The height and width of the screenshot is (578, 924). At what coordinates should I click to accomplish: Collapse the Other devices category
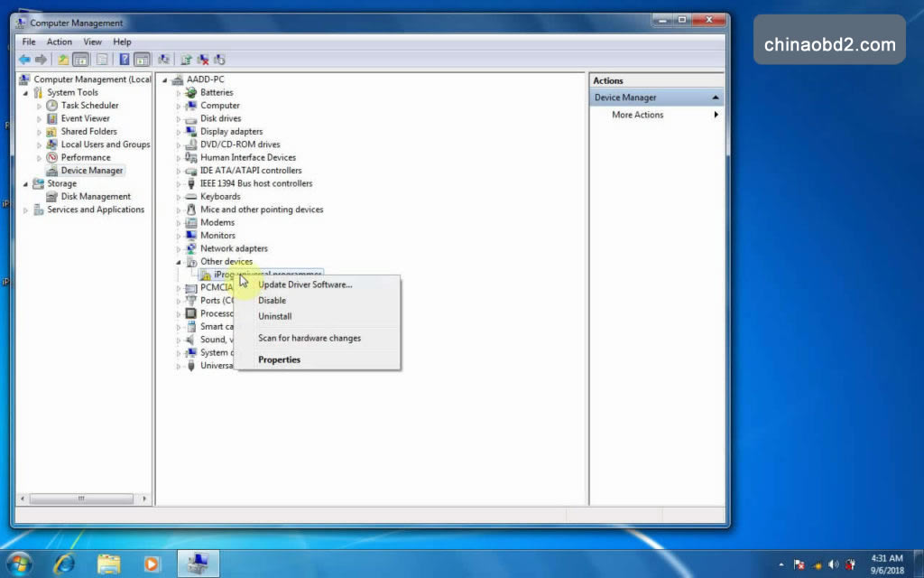coord(179,262)
